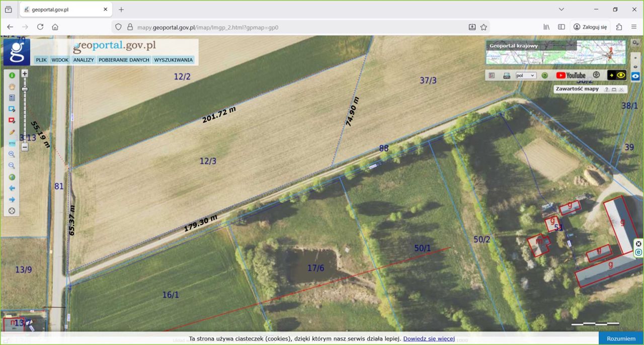Screen dimensions: 644x345
Task: Open the PLIK menu
Action: [x=41, y=60]
